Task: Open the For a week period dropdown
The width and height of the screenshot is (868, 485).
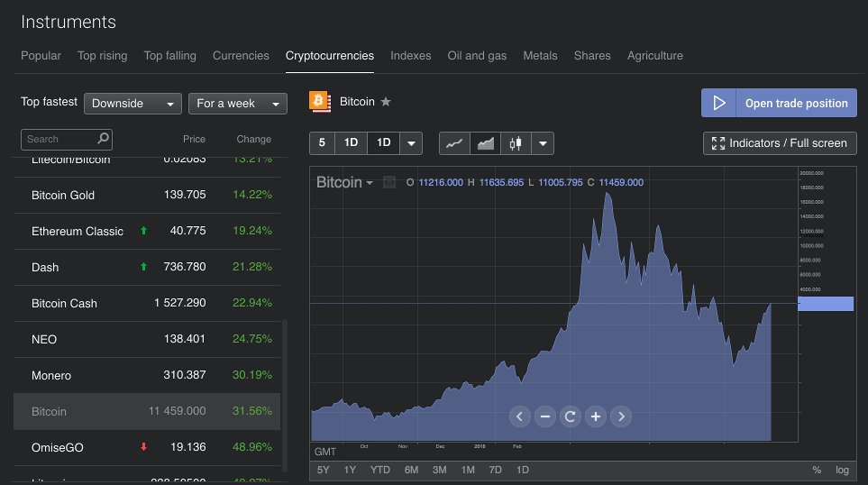Action: click(238, 104)
